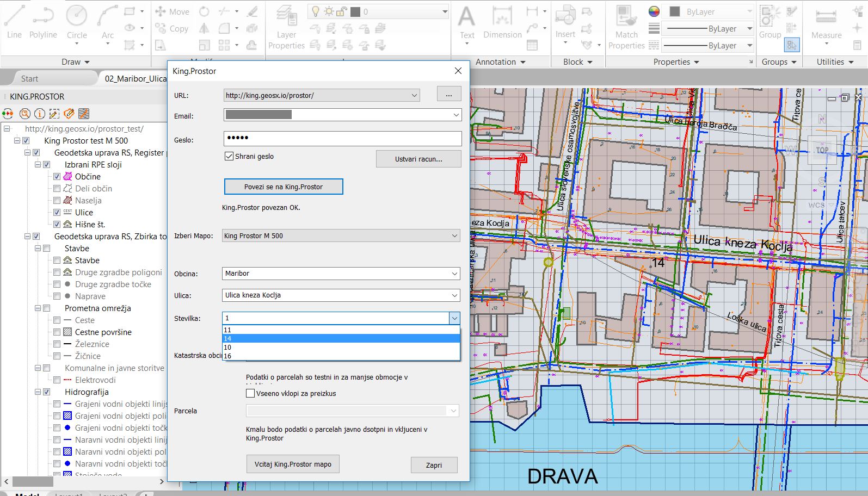Click the Group tool
The image size is (868, 496).
770,22
